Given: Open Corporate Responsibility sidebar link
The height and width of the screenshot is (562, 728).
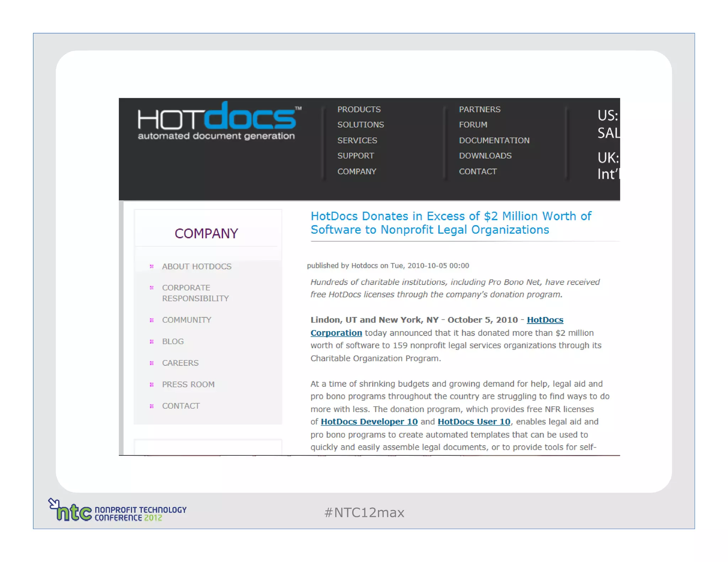Looking at the screenshot, I should (195, 293).
